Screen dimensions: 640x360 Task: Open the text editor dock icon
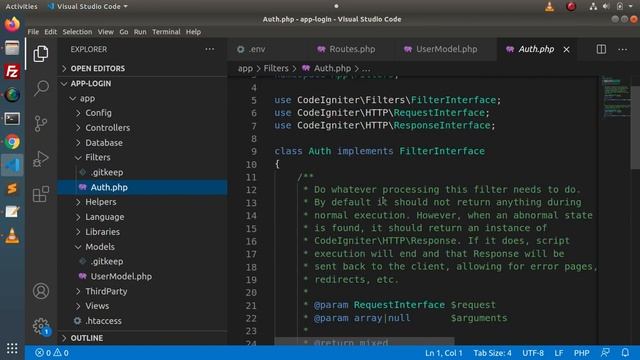[12, 212]
